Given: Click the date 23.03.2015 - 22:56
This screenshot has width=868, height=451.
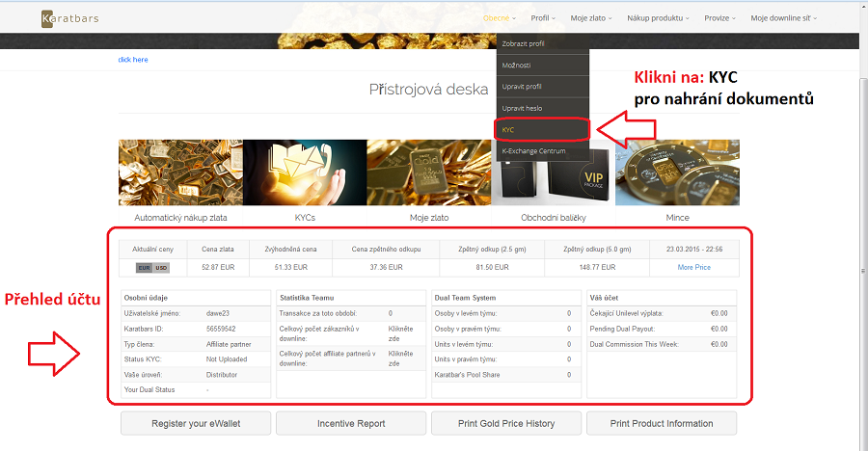Looking at the screenshot, I should coord(694,249).
